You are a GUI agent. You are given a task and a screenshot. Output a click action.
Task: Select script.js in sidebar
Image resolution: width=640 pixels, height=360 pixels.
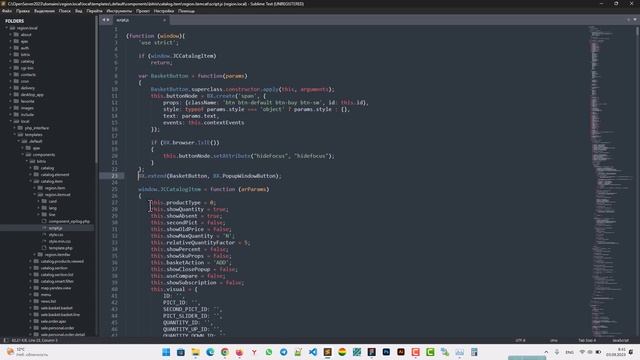pos(55,228)
